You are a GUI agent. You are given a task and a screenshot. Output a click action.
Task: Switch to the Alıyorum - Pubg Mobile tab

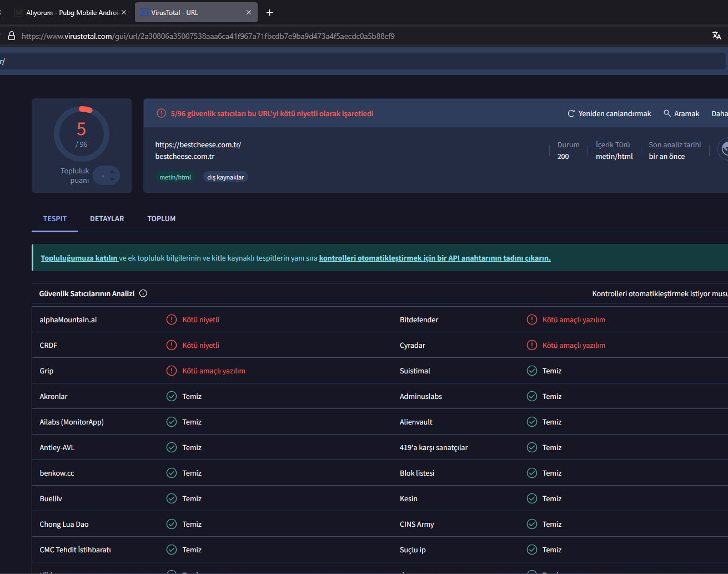71,12
